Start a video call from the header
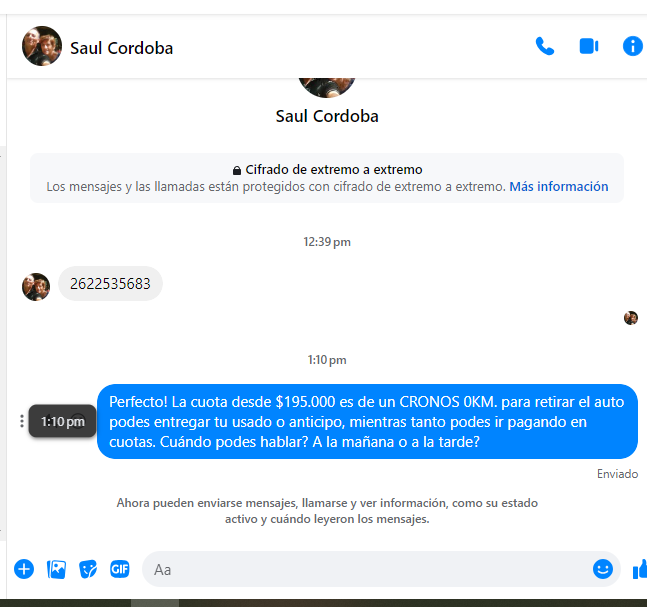This screenshot has height=607, width=647. (x=589, y=46)
